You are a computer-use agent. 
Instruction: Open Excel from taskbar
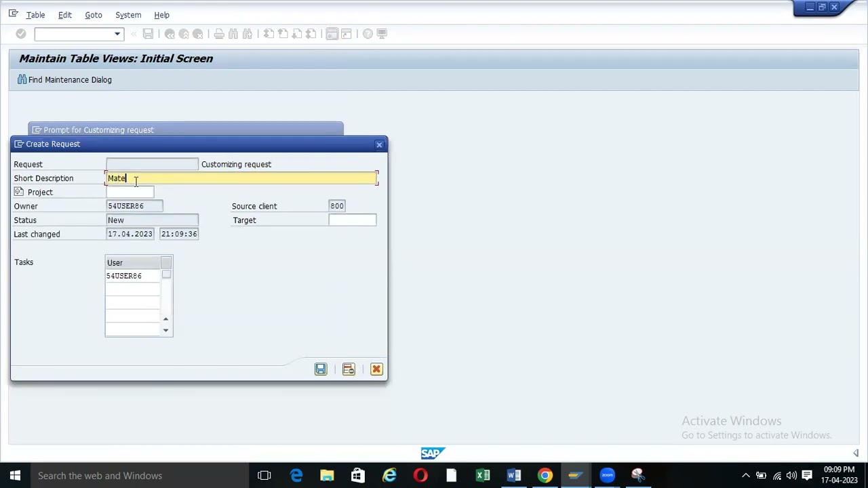point(483,476)
